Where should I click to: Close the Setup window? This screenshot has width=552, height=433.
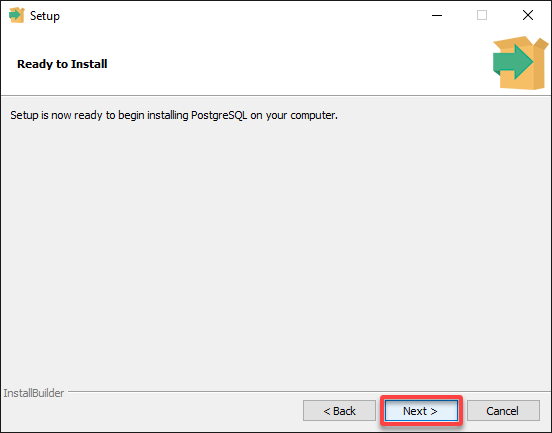[x=528, y=15]
